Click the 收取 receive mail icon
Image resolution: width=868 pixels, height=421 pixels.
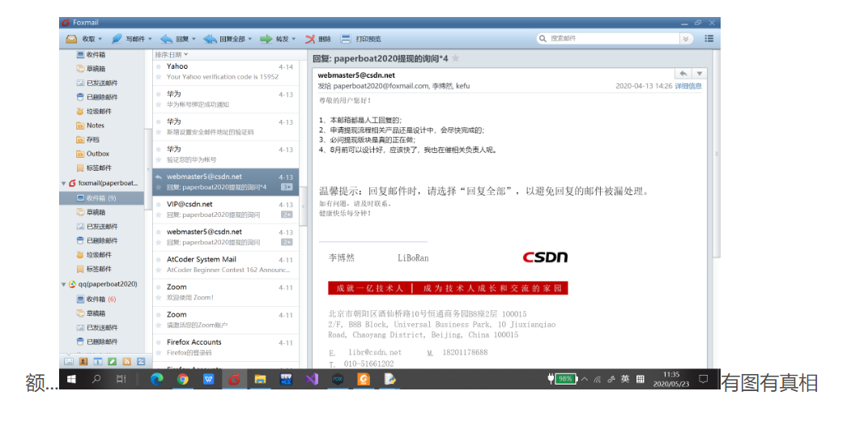tap(71, 40)
